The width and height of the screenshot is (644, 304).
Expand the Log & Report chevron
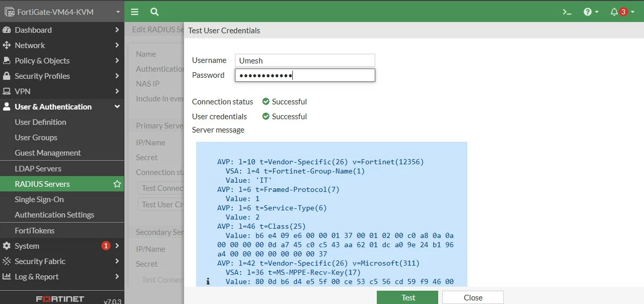pyautogui.click(x=117, y=276)
